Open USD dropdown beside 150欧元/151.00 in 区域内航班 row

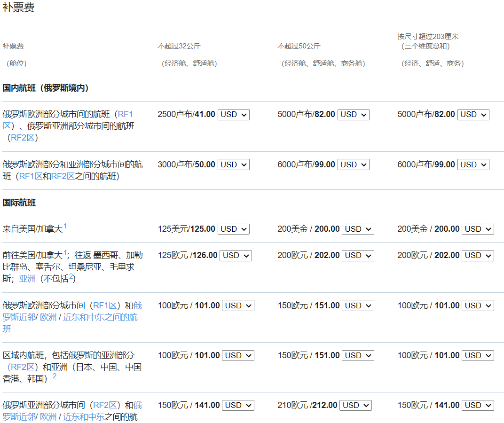coord(358,355)
